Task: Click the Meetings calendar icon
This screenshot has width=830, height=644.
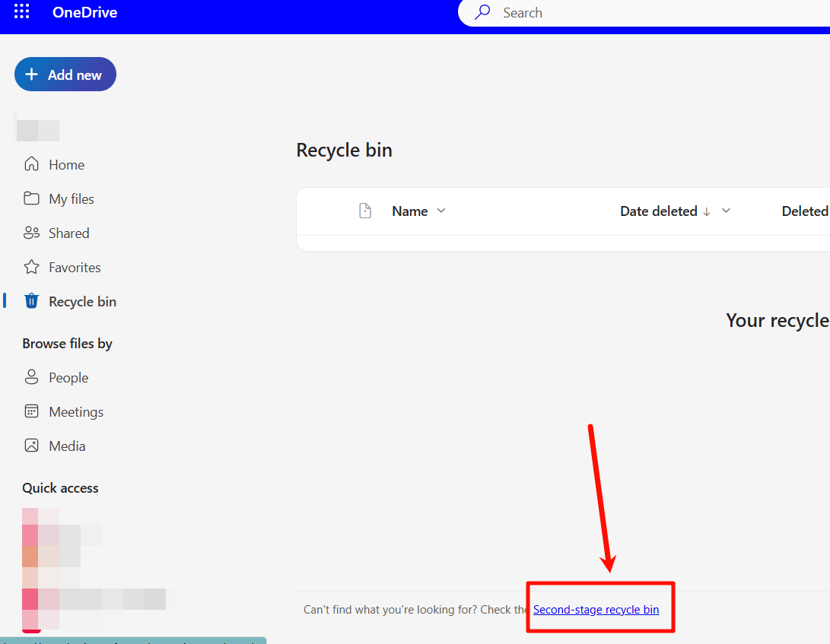Action: (31, 411)
